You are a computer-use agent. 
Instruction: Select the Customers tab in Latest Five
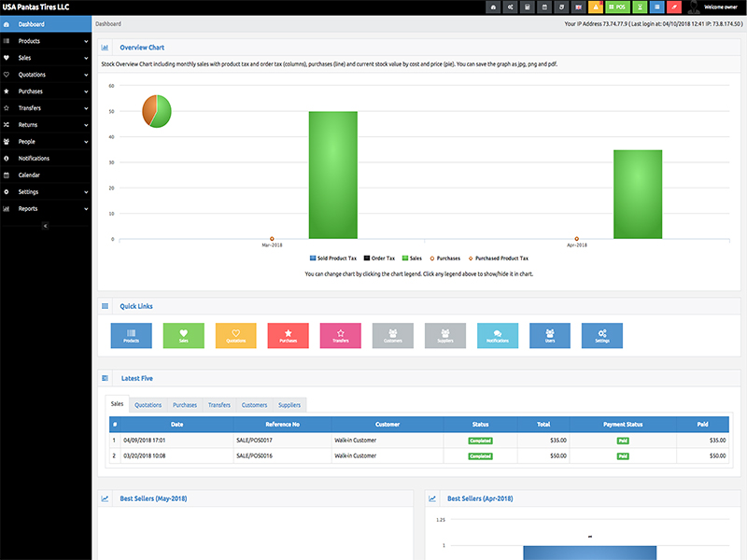[254, 405]
